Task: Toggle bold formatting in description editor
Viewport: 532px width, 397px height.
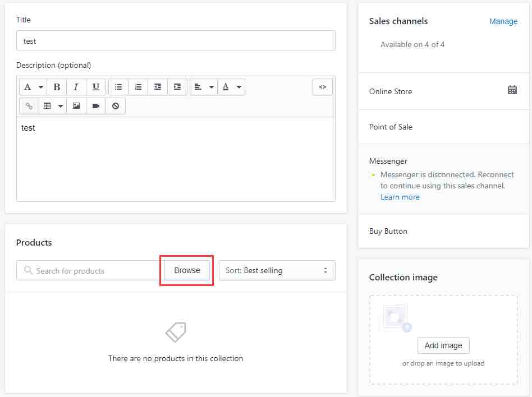Action: tap(57, 87)
